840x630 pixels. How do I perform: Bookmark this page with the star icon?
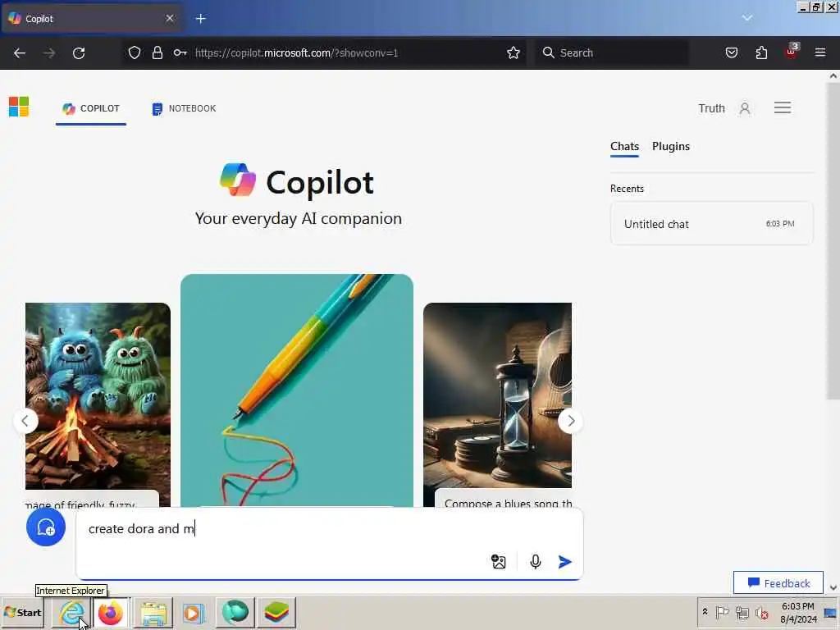(x=514, y=52)
